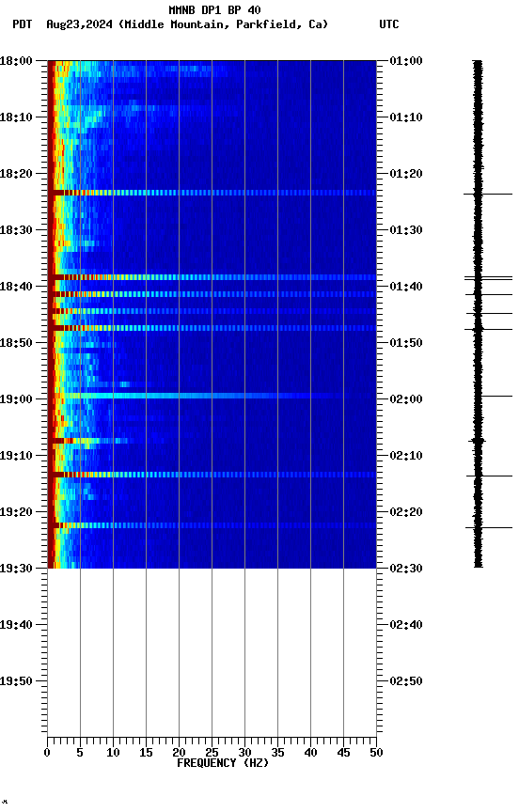Click the 50 Hz frequency axis label
This screenshot has height=812, width=519.
[376, 753]
